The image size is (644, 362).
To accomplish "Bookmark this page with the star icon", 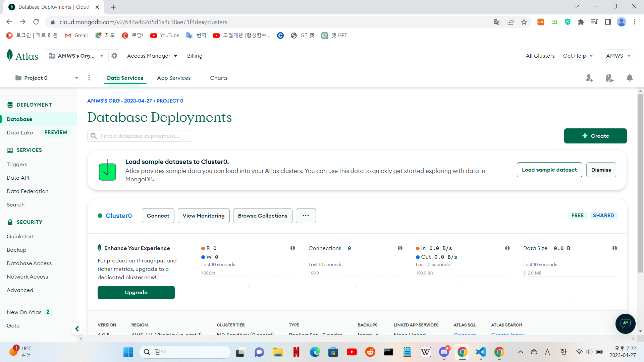I will [524, 22].
